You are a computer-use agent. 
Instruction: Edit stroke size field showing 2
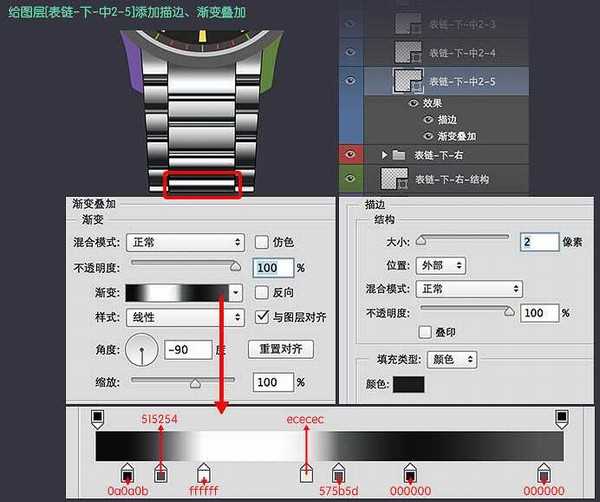tap(540, 242)
